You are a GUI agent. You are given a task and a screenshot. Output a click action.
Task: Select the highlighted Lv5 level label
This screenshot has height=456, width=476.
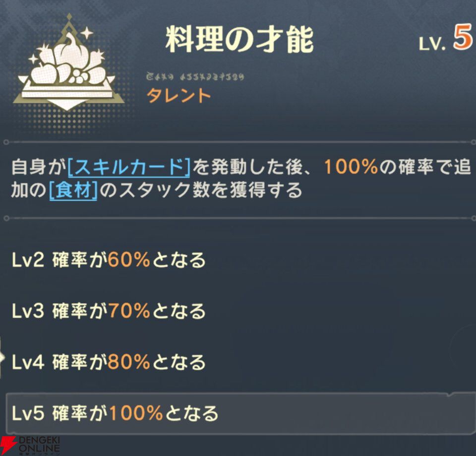click(x=28, y=413)
